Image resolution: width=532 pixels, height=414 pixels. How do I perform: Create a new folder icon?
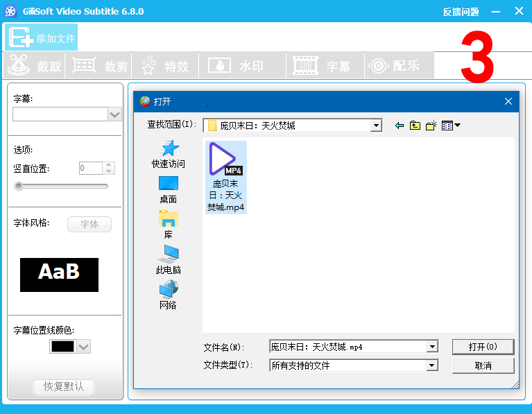coord(431,126)
